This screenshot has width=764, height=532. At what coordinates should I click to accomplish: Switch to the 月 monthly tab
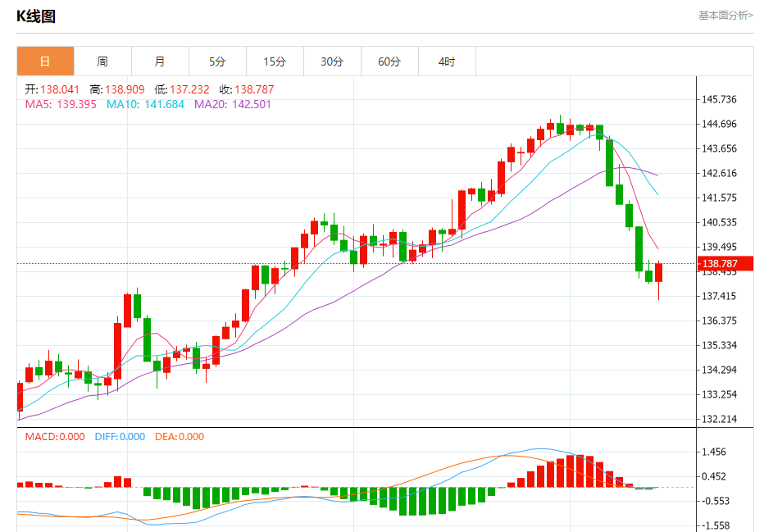pos(160,61)
